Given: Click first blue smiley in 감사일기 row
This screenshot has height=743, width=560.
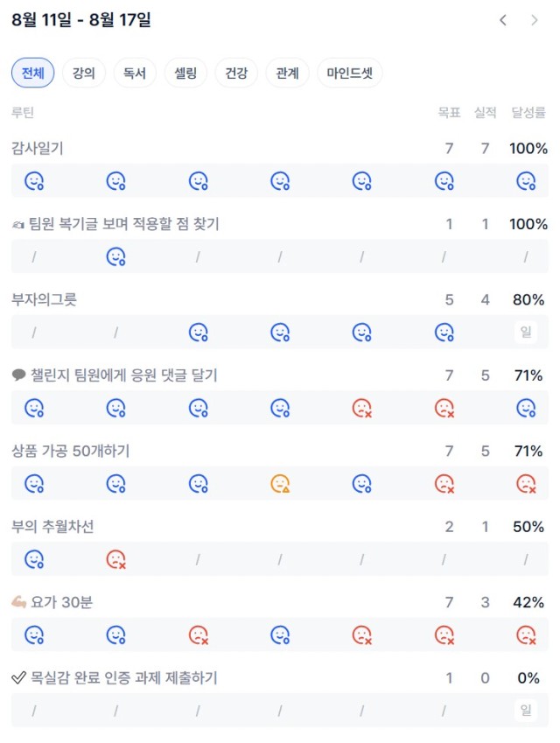Looking at the screenshot, I should 34,181.
